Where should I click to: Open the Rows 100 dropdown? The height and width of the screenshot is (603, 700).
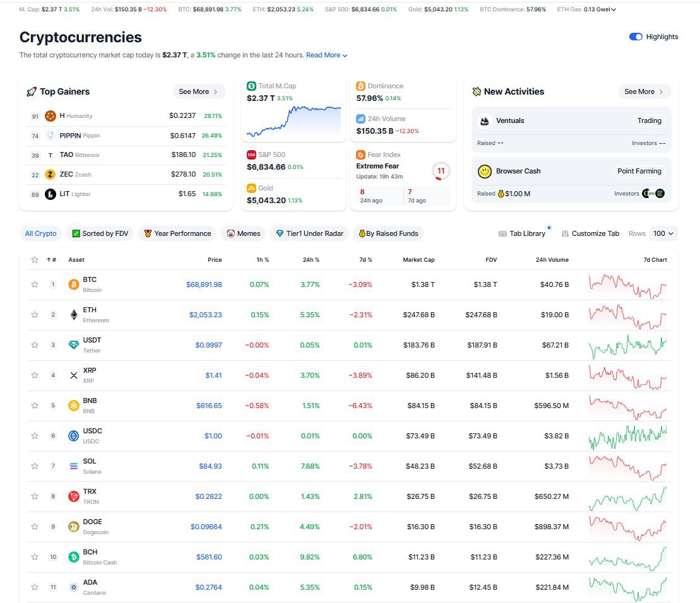click(663, 233)
